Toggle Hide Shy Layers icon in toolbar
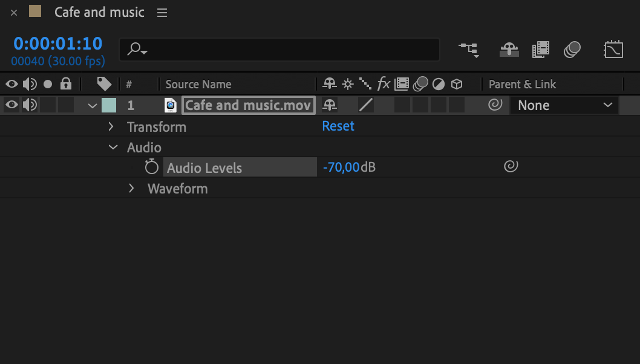The width and height of the screenshot is (640, 364). 509,50
